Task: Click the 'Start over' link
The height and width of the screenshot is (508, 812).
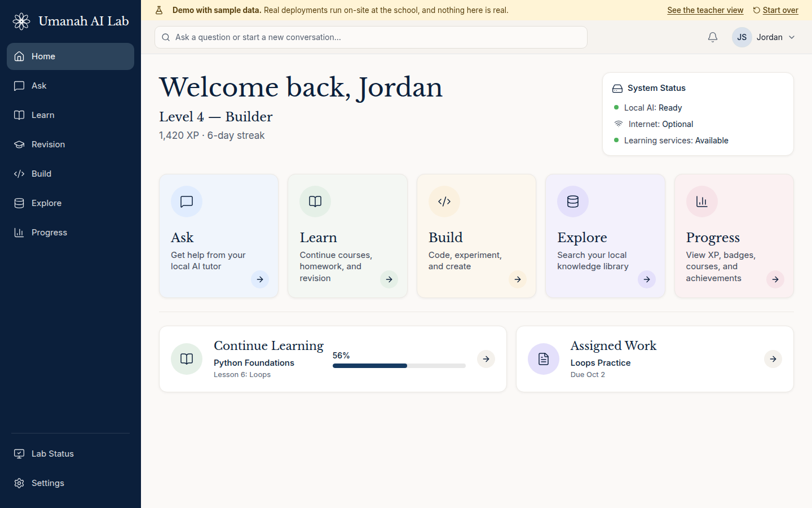Action: pos(776,10)
